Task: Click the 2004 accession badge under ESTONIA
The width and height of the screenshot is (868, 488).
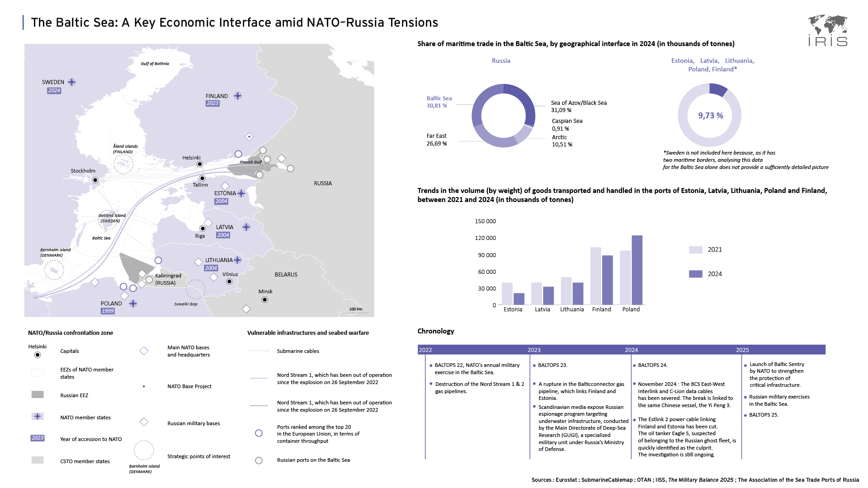Action: click(x=221, y=202)
